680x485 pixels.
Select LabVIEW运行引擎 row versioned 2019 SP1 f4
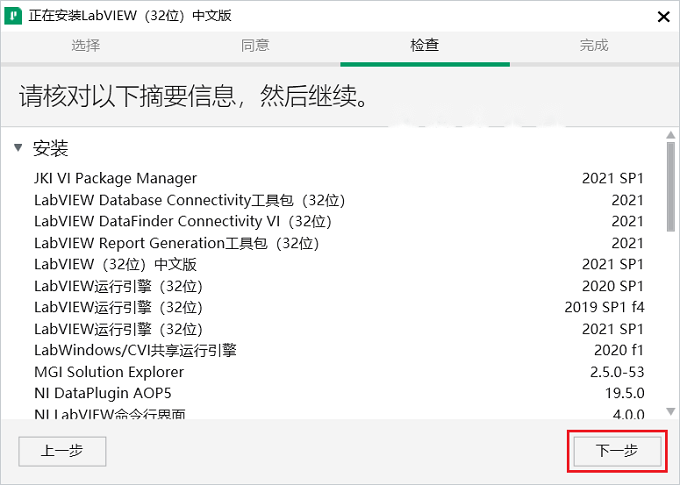click(x=339, y=307)
